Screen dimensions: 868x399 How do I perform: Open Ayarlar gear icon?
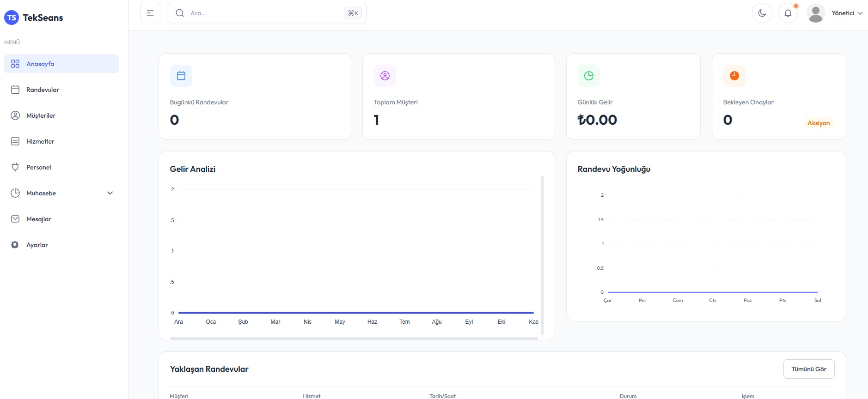pos(15,245)
